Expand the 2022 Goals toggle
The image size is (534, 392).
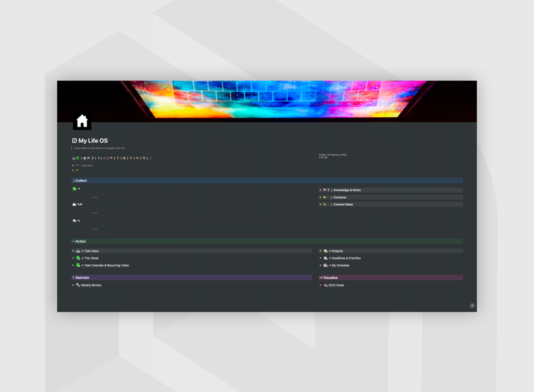point(320,285)
